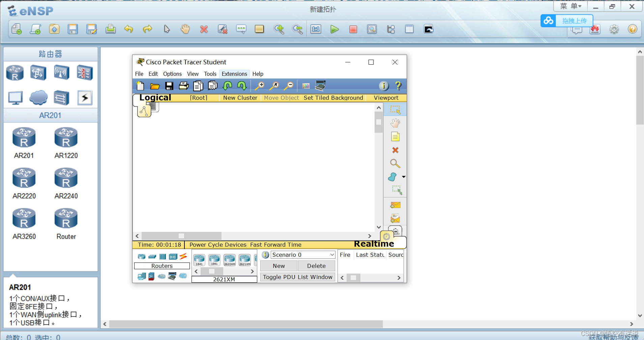Click Packet Tracer print icon
This screenshot has width=644, height=340.
click(184, 86)
